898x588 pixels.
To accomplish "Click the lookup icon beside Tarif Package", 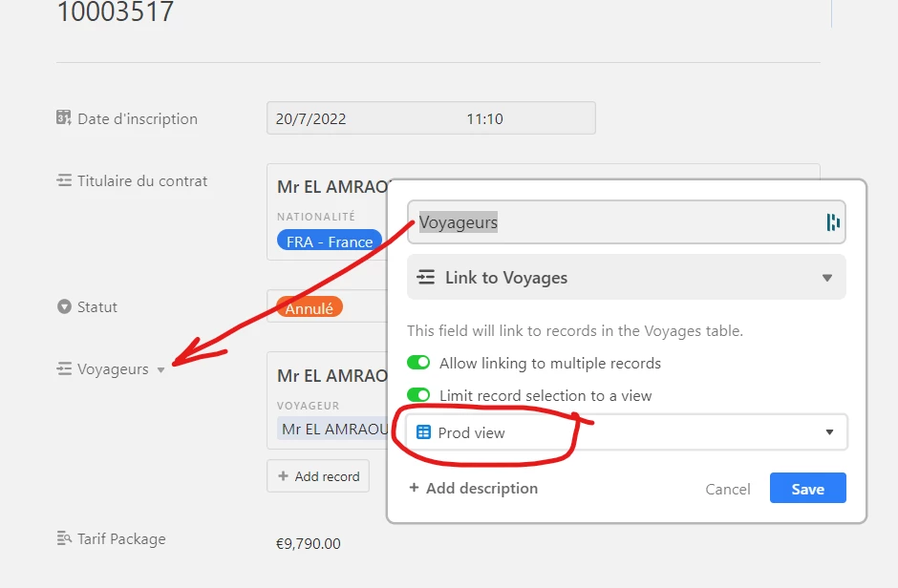I will [x=64, y=538].
